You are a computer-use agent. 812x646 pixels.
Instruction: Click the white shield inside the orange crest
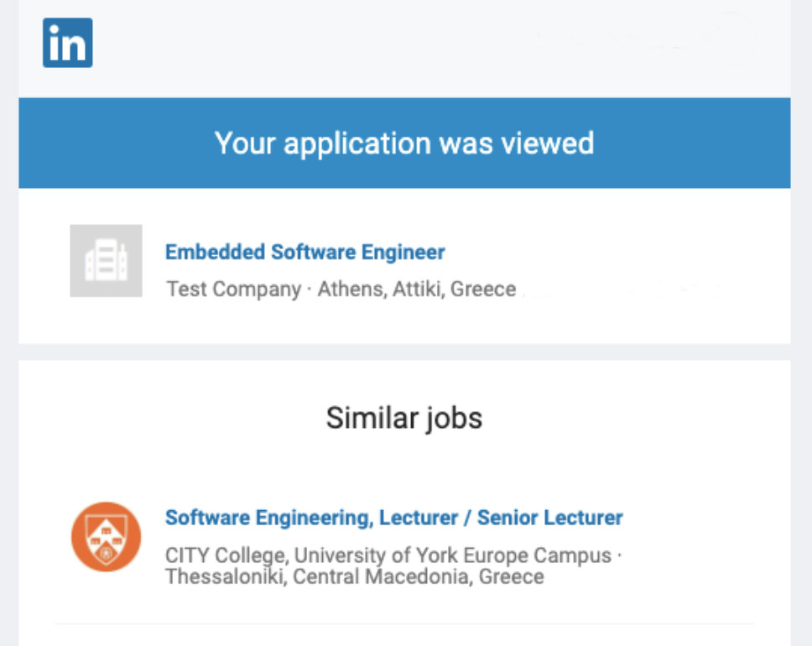coord(107,541)
